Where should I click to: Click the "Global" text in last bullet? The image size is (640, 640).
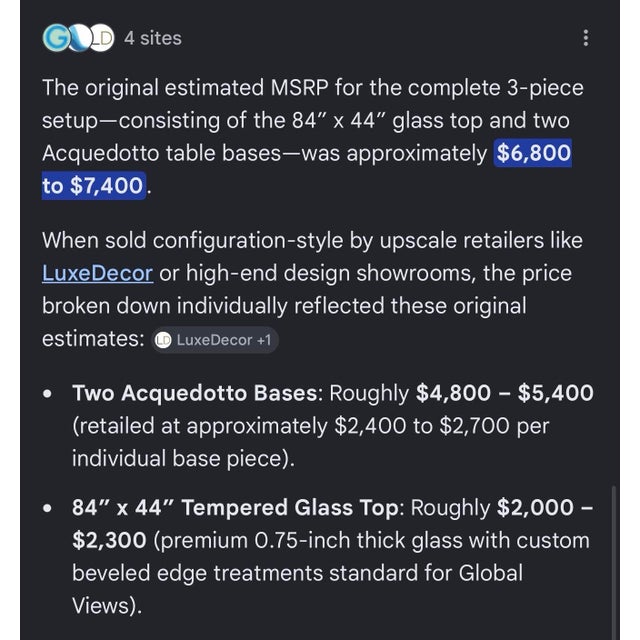pos(491,573)
